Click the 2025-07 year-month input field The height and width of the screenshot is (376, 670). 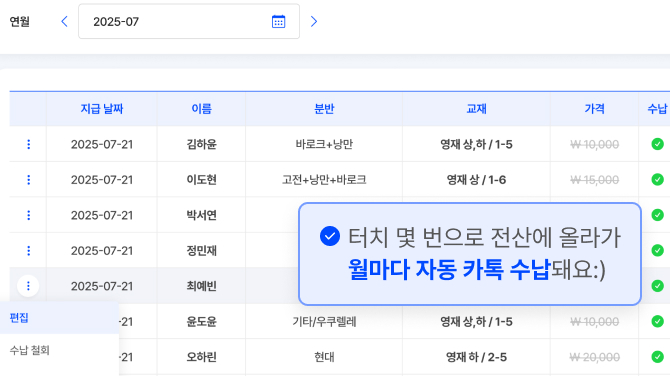(x=189, y=21)
